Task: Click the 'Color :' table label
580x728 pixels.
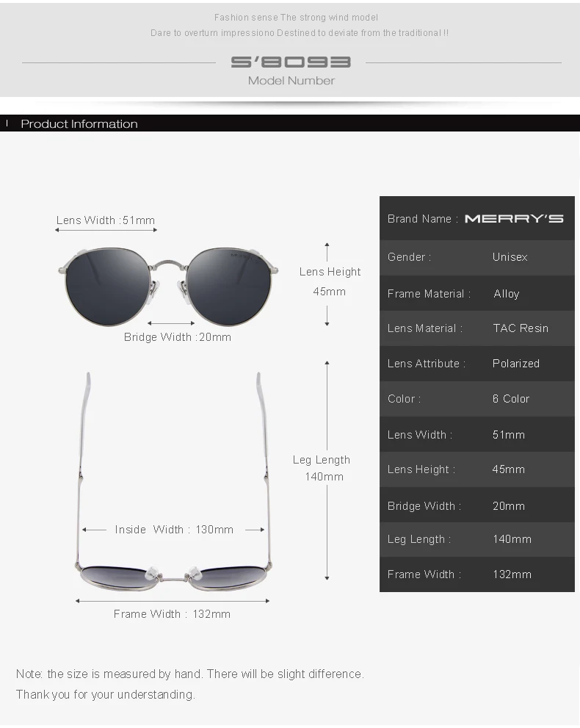Action: [x=404, y=399]
